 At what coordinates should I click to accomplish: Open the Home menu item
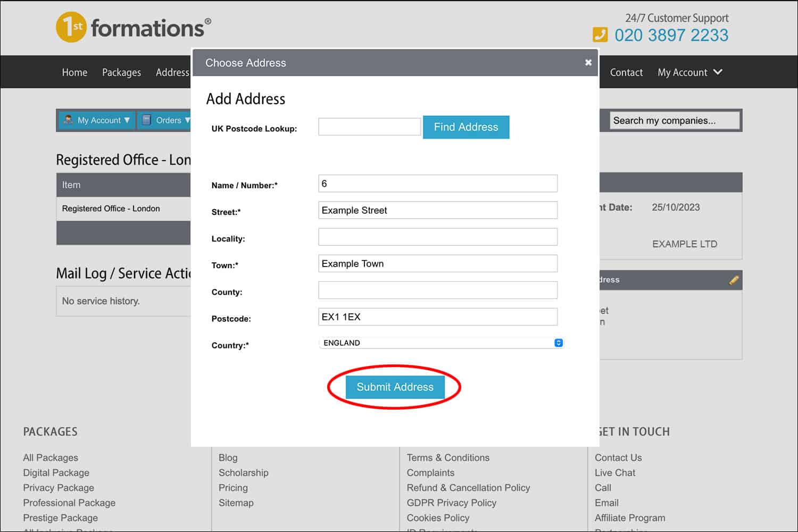click(74, 72)
